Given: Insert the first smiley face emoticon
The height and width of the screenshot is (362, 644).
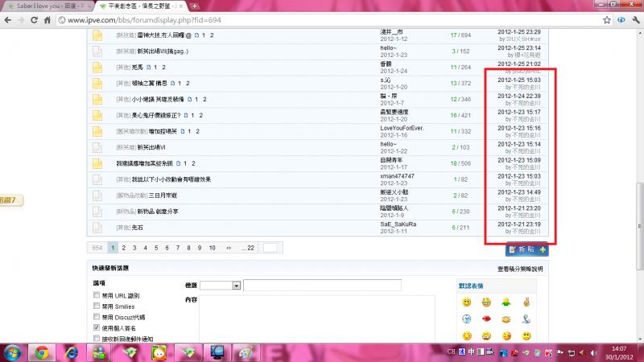Looking at the screenshot, I should [467, 302].
